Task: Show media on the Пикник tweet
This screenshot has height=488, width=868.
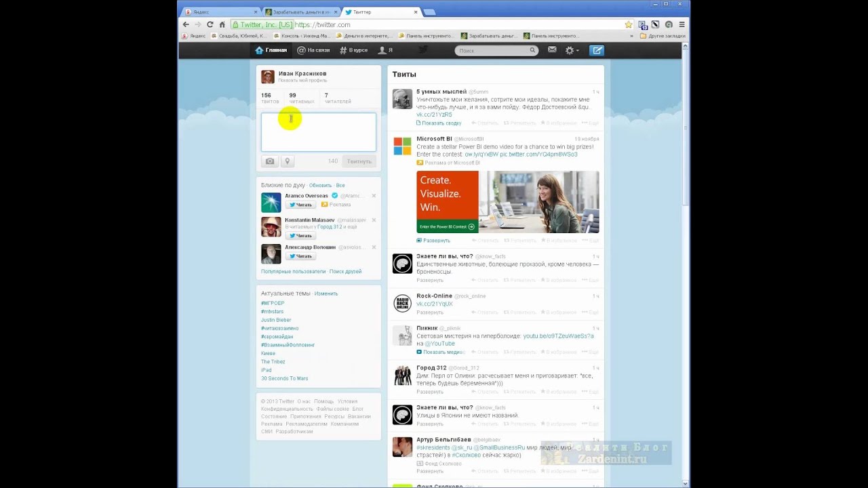Action: tap(441, 352)
